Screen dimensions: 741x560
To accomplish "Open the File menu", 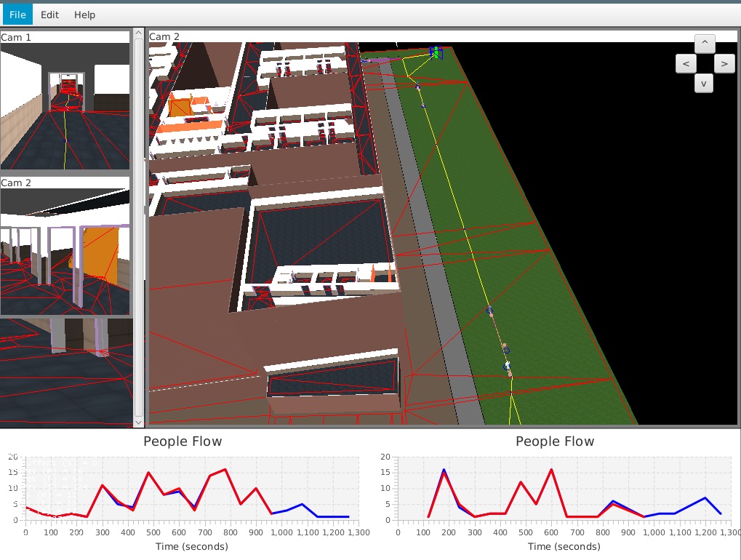I will coord(17,15).
